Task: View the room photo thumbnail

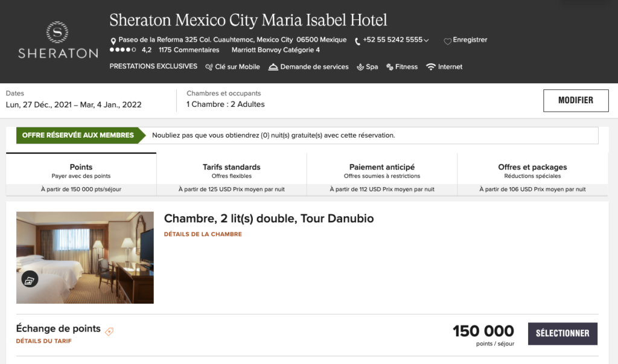Action: point(84,258)
